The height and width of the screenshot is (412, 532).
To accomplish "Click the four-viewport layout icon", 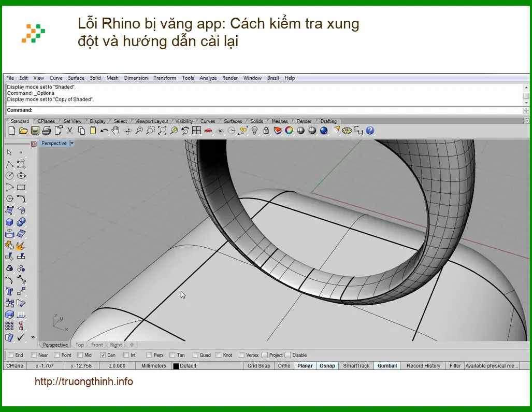I will point(196,131).
